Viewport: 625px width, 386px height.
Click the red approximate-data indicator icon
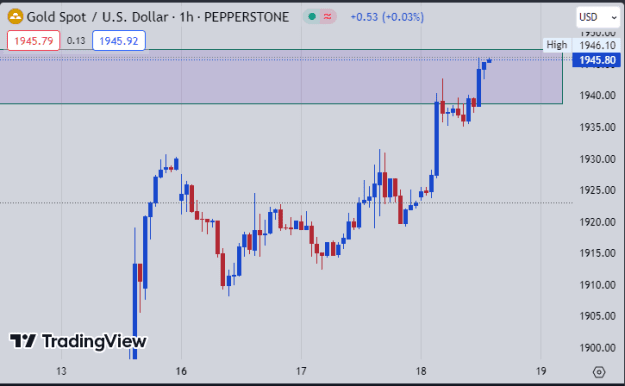327,17
